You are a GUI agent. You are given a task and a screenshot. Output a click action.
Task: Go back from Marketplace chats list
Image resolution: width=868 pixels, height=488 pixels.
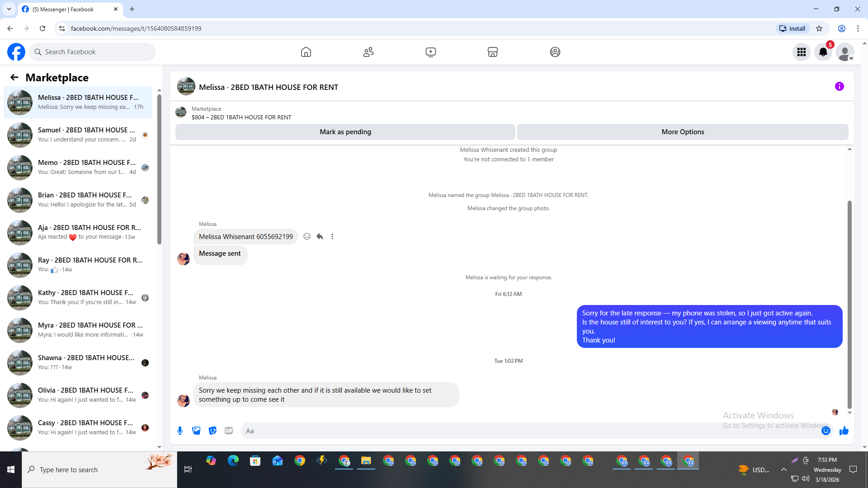click(x=14, y=77)
